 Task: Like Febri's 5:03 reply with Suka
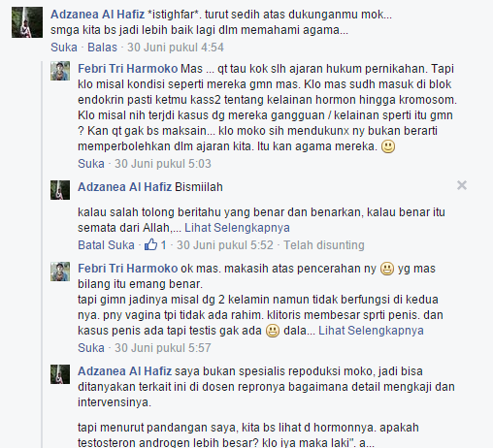(x=91, y=164)
